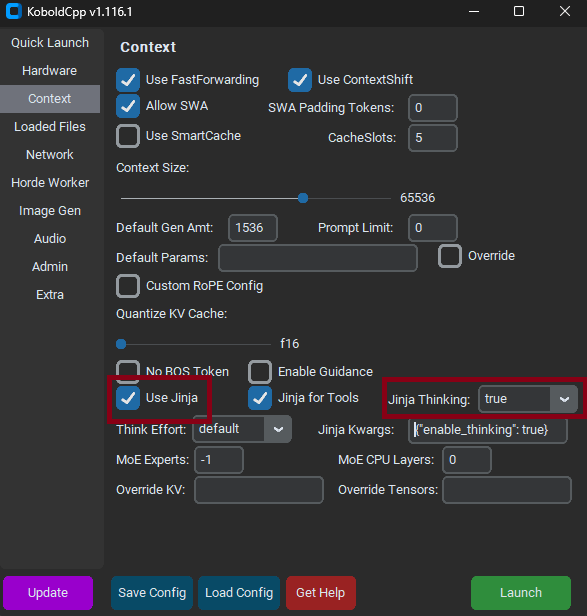The width and height of the screenshot is (587, 616).
Task: Go to the Image Gen tab
Action: (x=50, y=211)
